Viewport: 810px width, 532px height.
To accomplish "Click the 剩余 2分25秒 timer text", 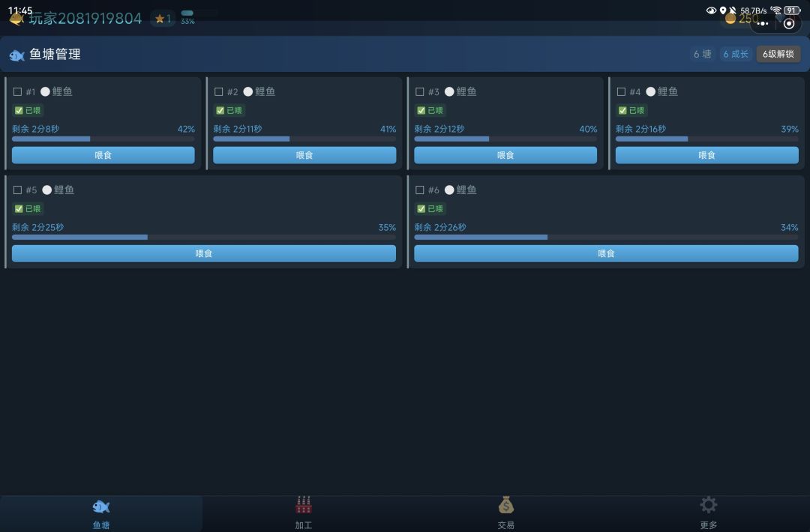I will click(37, 227).
